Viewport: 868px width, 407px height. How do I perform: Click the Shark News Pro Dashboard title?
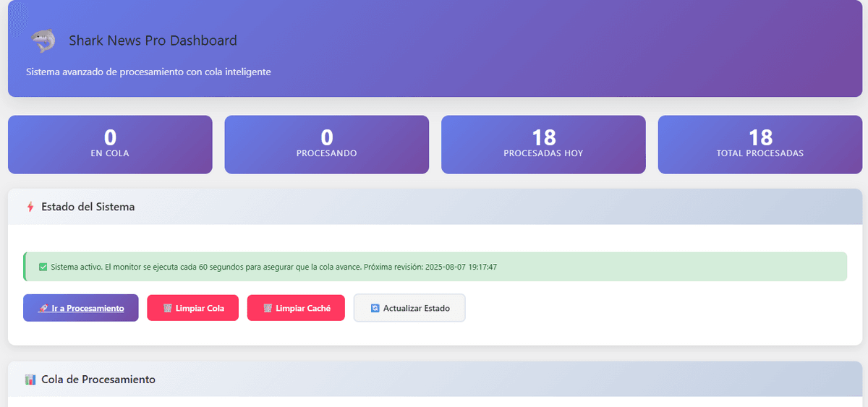(153, 40)
